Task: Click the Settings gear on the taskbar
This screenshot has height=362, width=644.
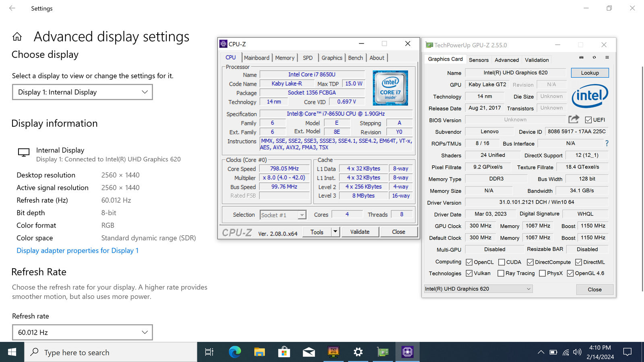Action: 358,352
